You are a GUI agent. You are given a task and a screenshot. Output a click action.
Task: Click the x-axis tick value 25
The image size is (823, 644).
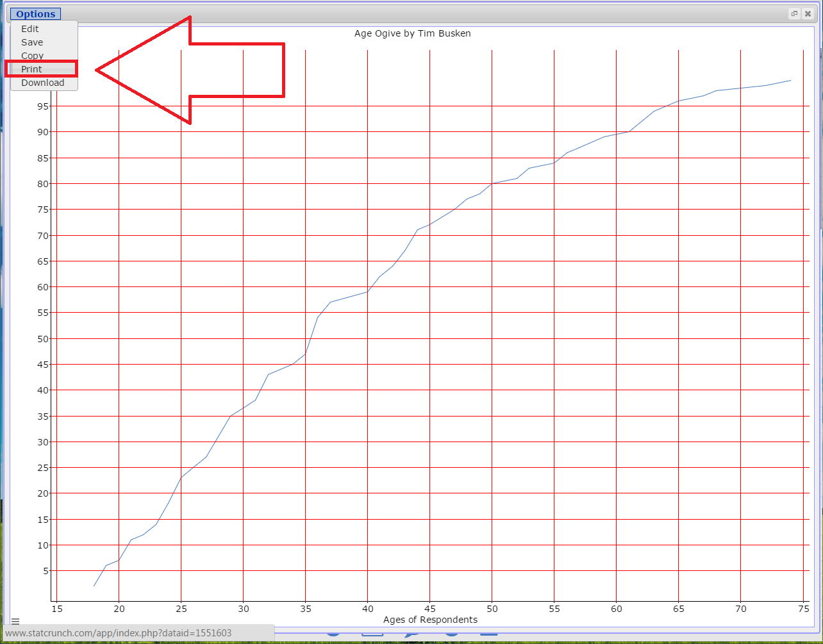tap(181, 607)
